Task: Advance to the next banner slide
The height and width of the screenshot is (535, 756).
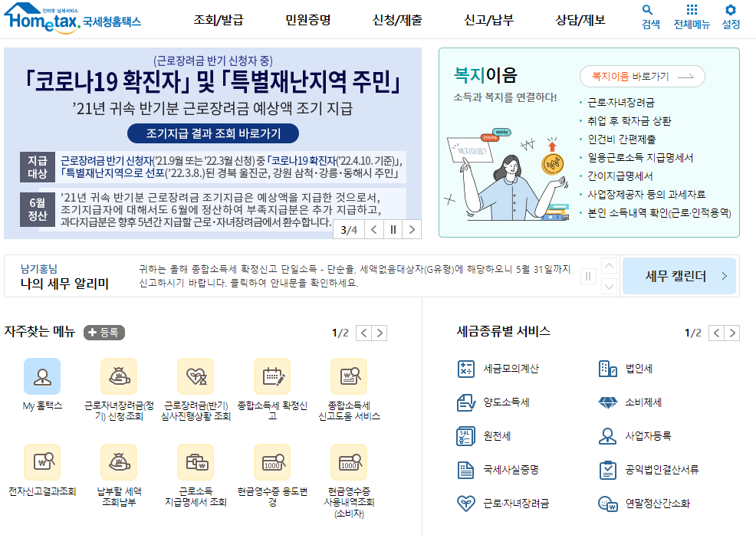Action: point(412,228)
